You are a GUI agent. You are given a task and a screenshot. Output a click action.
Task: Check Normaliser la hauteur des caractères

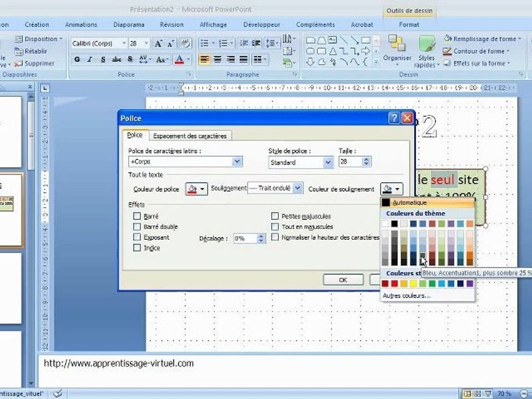pos(275,237)
